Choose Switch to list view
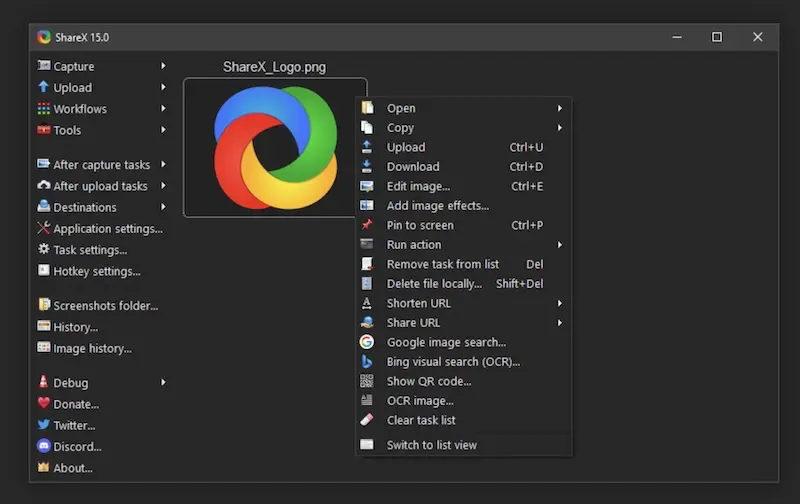The height and width of the screenshot is (504, 800). 463,445
